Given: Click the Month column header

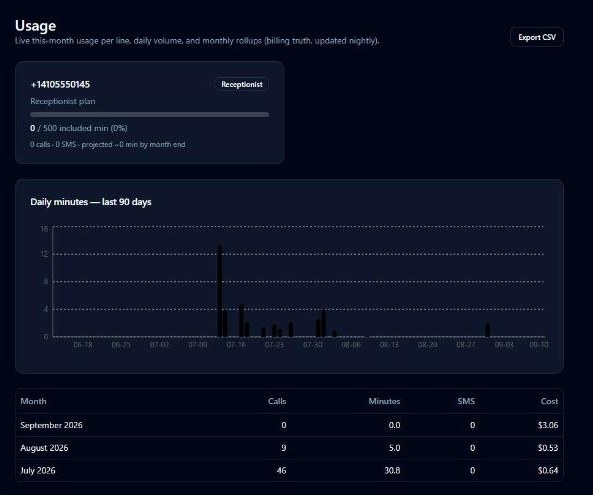Looking at the screenshot, I should [x=33, y=401].
